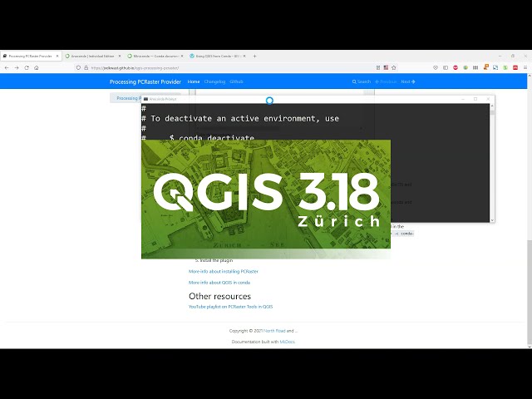Go back using browser back arrow
The width and height of the screenshot is (532, 399).
click(x=7, y=68)
